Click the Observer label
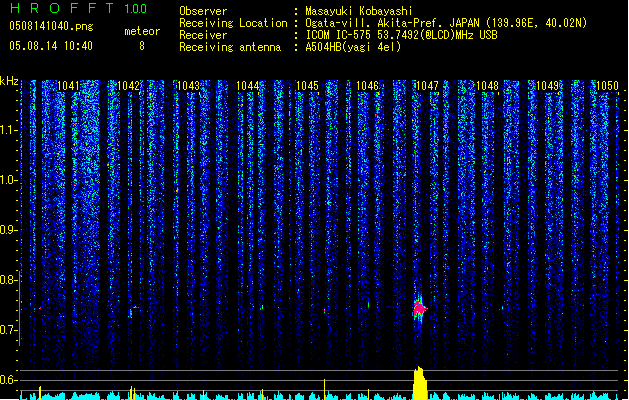 pos(203,11)
